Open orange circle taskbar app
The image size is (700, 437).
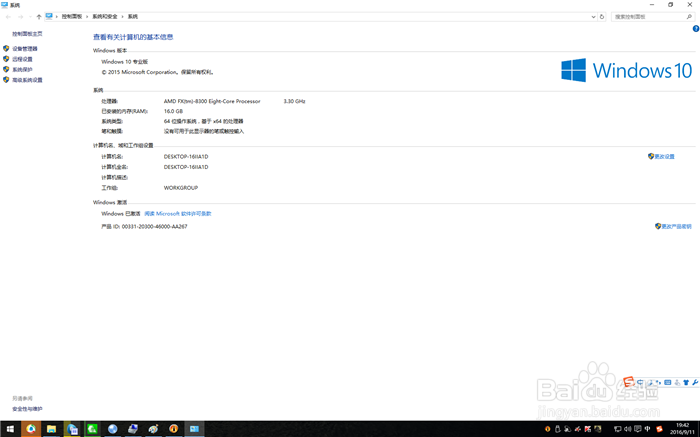pos(174,429)
